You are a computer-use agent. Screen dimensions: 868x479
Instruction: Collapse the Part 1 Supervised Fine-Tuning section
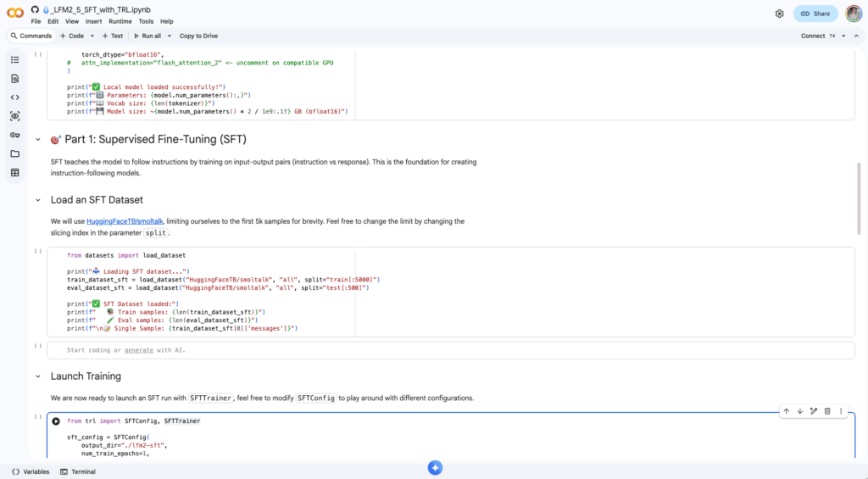[37, 140]
